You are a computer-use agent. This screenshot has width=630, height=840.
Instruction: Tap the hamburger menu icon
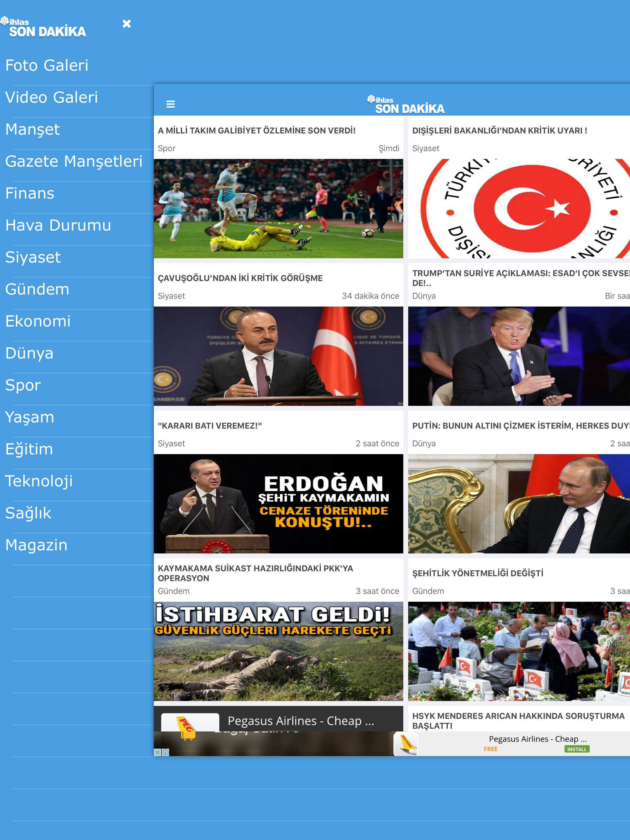point(171,104)
